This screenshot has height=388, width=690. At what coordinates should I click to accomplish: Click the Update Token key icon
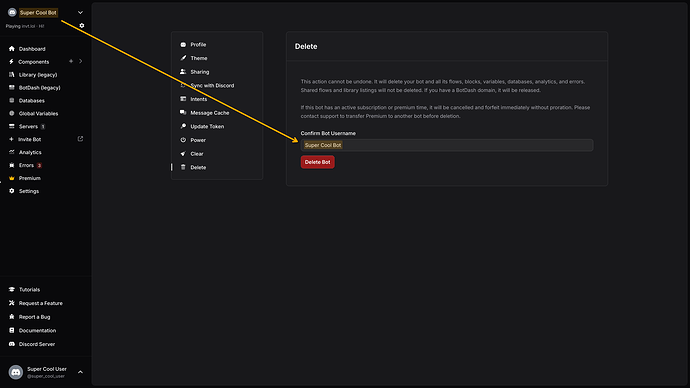(183, 126)
